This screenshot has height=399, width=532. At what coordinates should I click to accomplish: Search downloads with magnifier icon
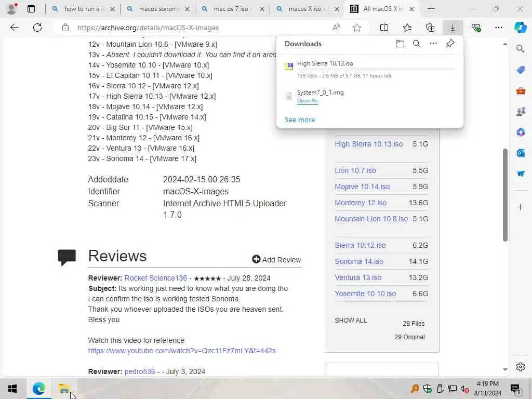[417, 44]
